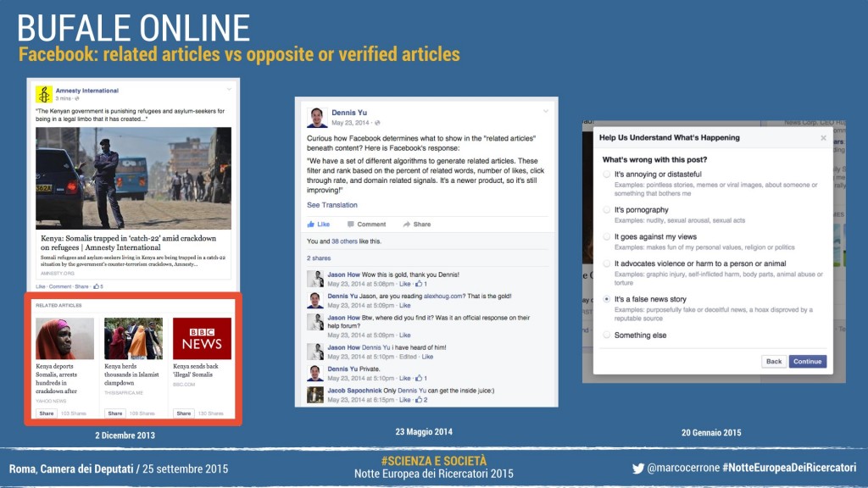The width and height of the screenshot is (868, 488).
Task: Close the Help Us Understand dialog
Action: (x=823, y=138)
